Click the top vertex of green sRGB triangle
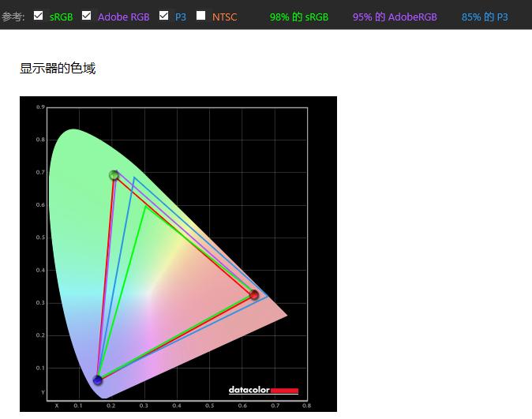Image resolution: width=532 pixels, height=419 pixels. (x=145, y=206)
